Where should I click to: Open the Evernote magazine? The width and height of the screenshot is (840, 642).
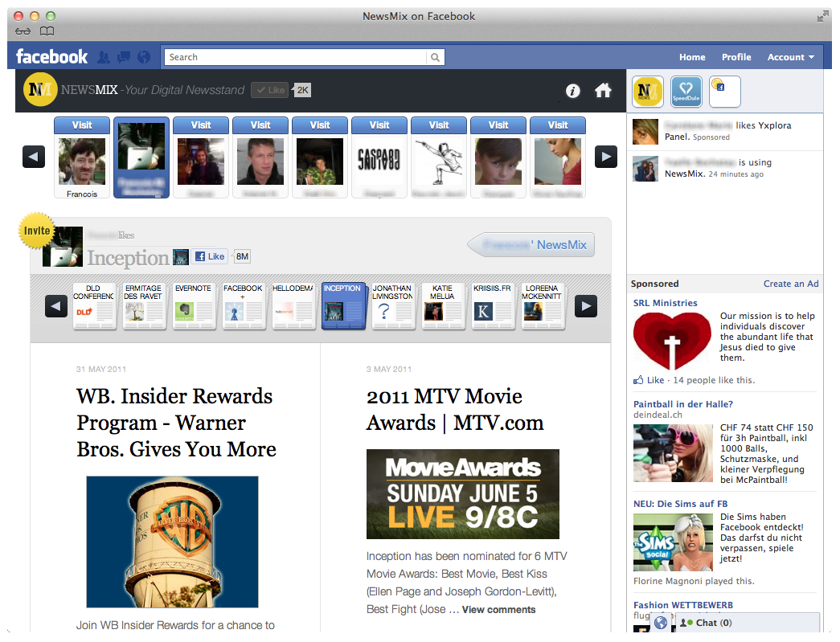(x=194, y=306)
